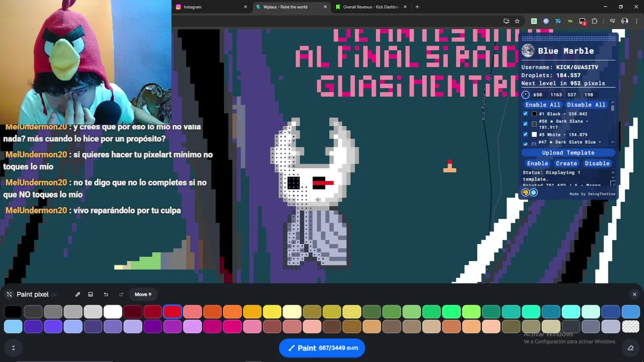Open a new browser tab

coord(417,7)
